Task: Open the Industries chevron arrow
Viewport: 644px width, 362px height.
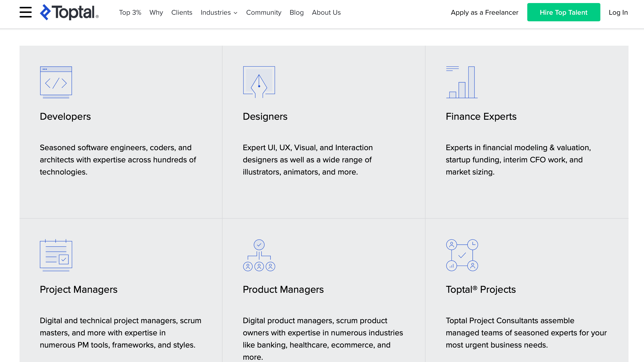Action: pyautogui.click(x=235, y=13)
